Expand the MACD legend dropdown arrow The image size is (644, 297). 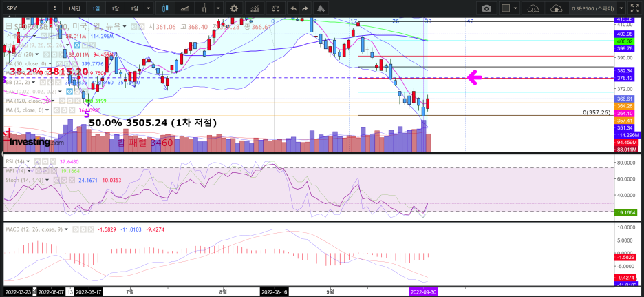pos(66,229)
